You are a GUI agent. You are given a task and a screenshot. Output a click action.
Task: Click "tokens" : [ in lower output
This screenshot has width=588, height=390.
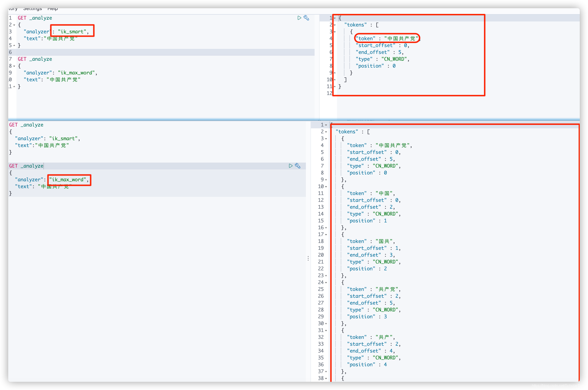click(x=353, y=132)
